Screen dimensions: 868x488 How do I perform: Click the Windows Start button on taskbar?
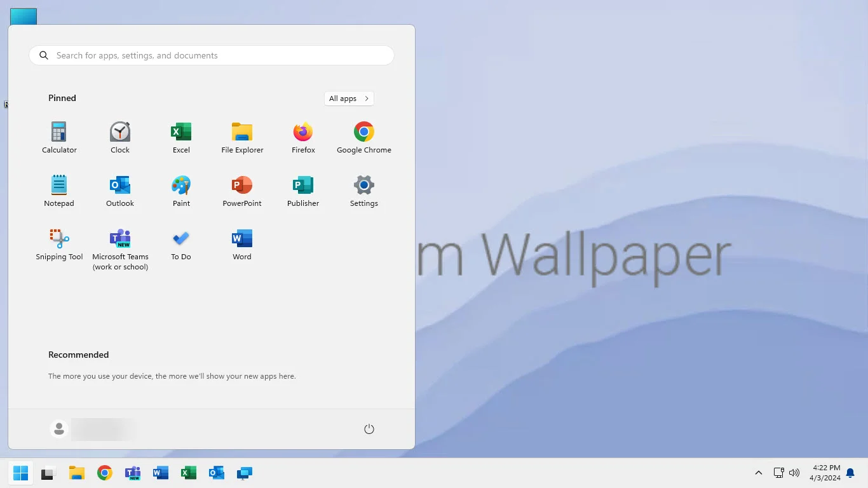pos(21,473)
